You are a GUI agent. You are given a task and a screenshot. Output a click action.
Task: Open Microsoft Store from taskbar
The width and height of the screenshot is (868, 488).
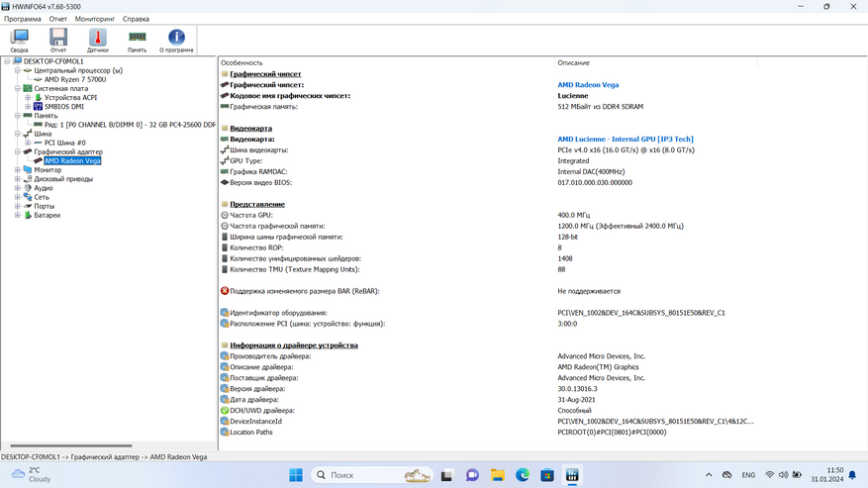pos(547,475)
